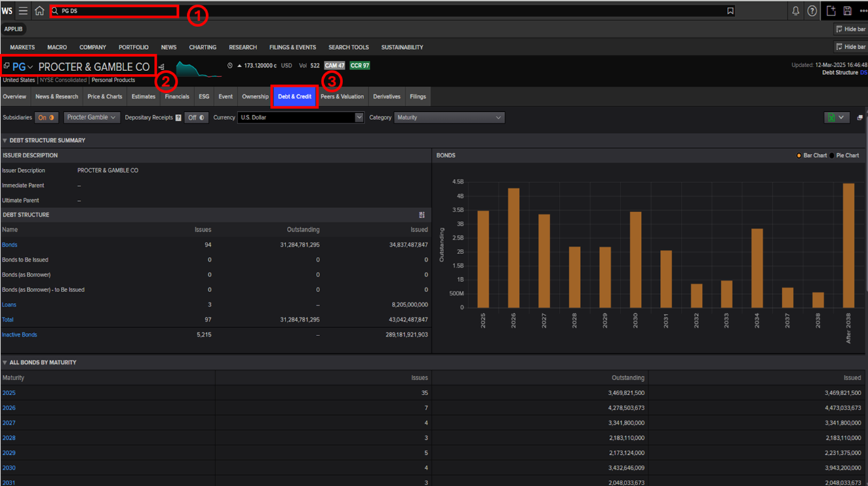868x486 pixels.
Task: Open the Bonds link in Debt Structure
Action: click(x=9, y=245)
